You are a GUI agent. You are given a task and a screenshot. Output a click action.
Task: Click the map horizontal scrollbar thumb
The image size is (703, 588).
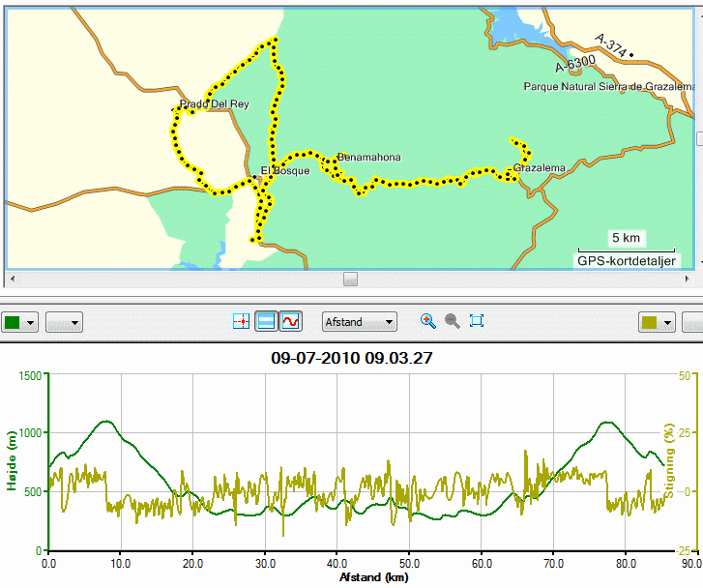(x=351, y=279)
